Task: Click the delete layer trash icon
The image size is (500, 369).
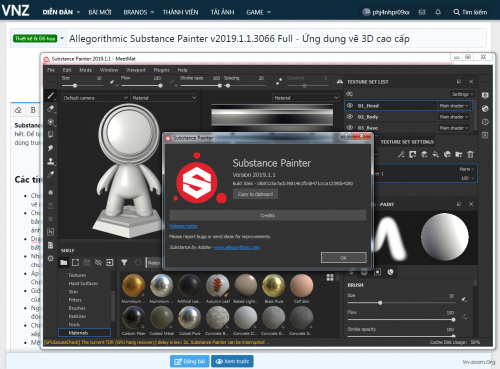Action: coord(470,154)
